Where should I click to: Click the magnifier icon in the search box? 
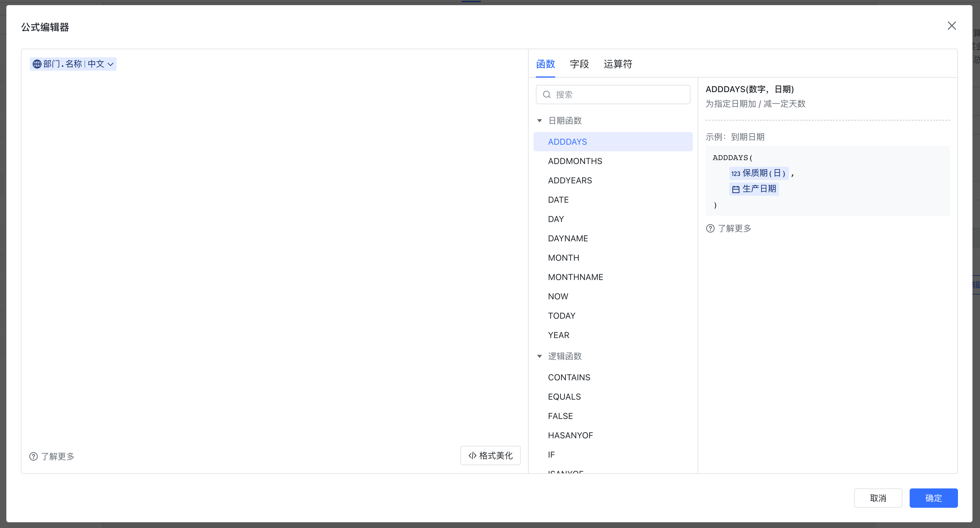click(547, 95)
